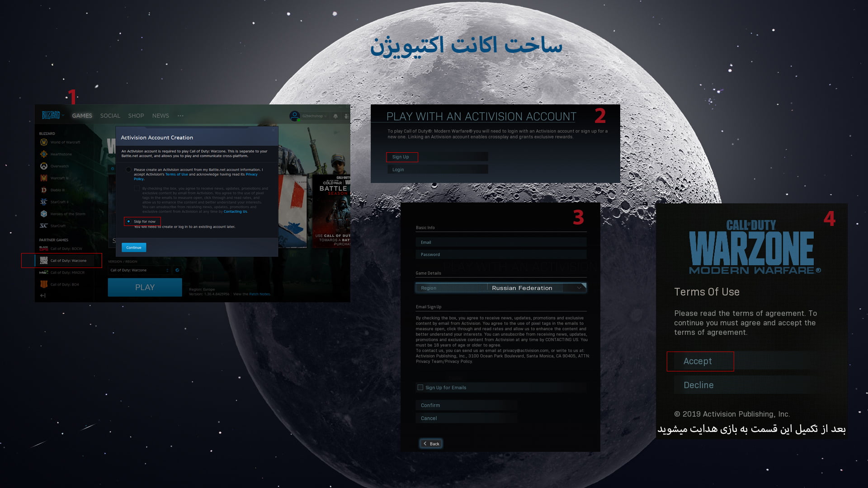Image resolution: width=868 pixels, height=488 pixels.
Task: Open the Warcraft III game icon
Action: tap(44, 178)
